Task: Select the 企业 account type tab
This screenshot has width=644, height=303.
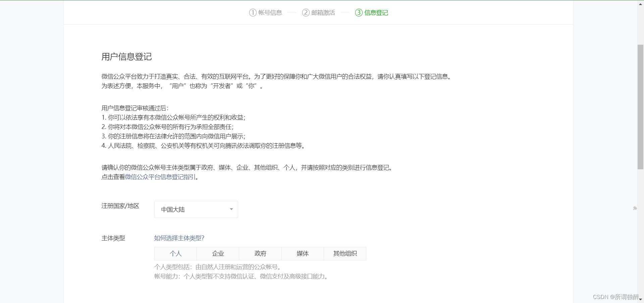Action: point(218,254)
